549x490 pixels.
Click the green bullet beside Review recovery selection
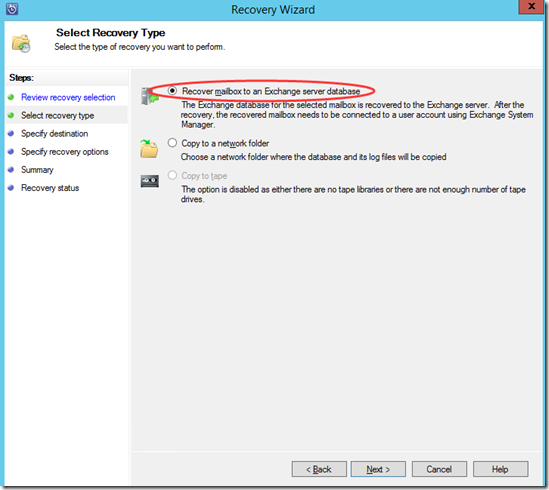[x=11, y=97]
